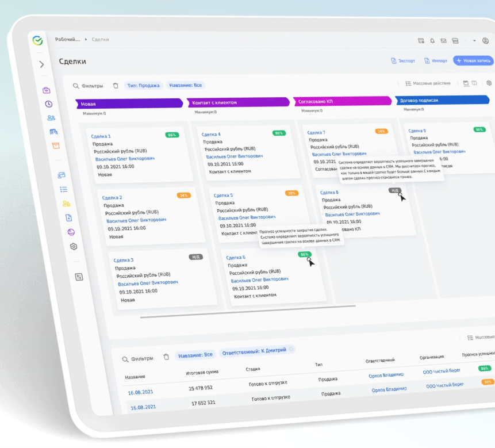
Task: Click the Новая запись button
Action: tap(473, 60)
